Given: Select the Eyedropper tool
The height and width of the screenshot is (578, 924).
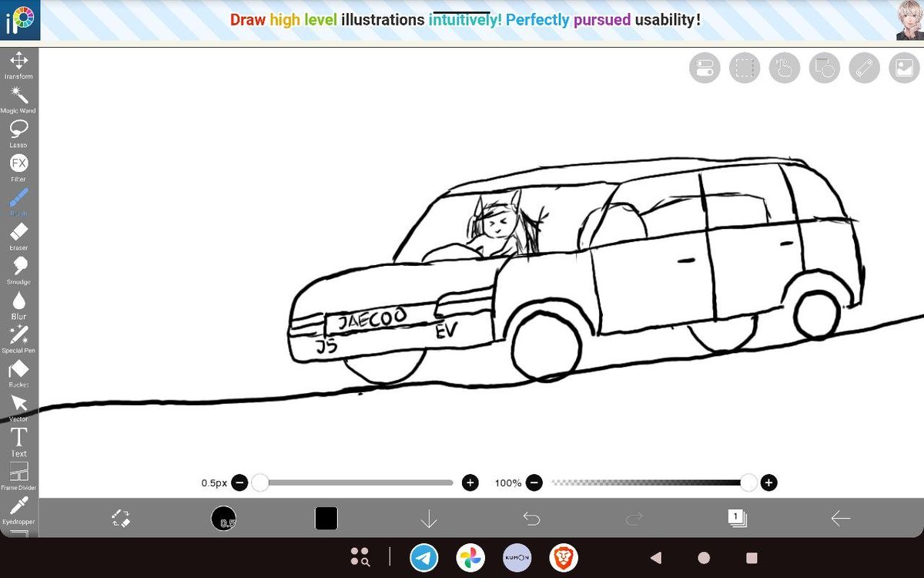Looking at the screenshot, I should click(x=18, y=510).
